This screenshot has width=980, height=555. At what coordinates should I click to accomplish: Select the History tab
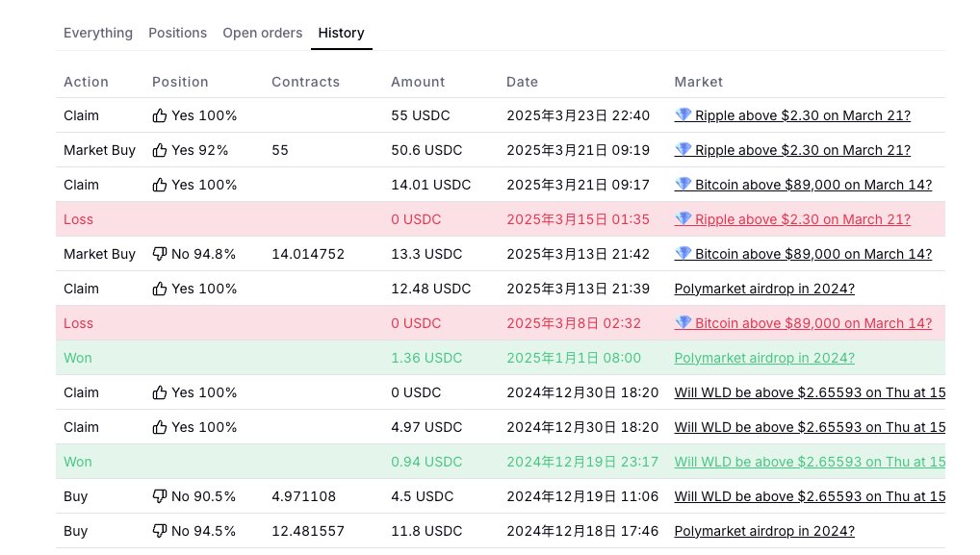(x=341, y=33)
